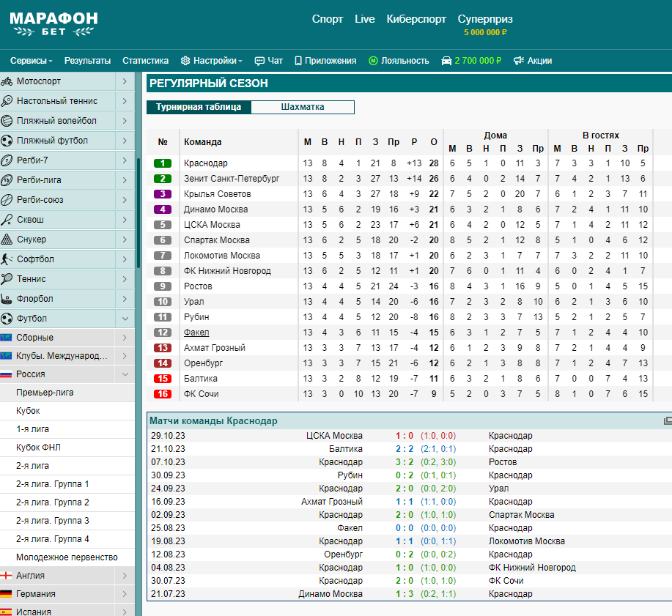Click the beach volleyball ball icon
This screenshot has width=672, height=616.
tap(7, 121)
